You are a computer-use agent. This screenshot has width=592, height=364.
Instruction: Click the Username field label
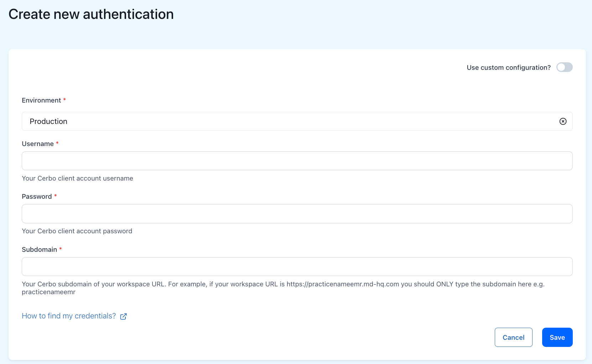tap(38, 144)
